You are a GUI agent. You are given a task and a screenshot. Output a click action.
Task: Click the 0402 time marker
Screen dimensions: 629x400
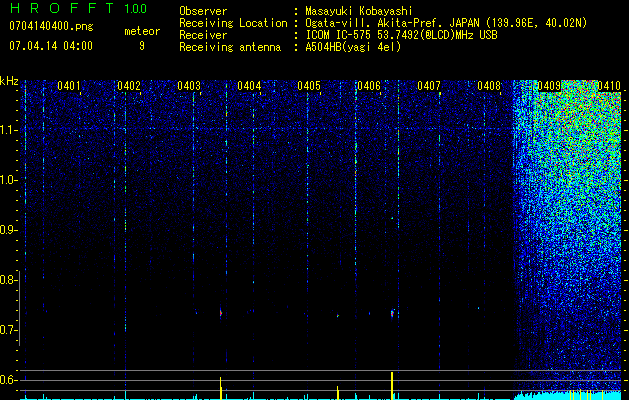pos(129,86)
